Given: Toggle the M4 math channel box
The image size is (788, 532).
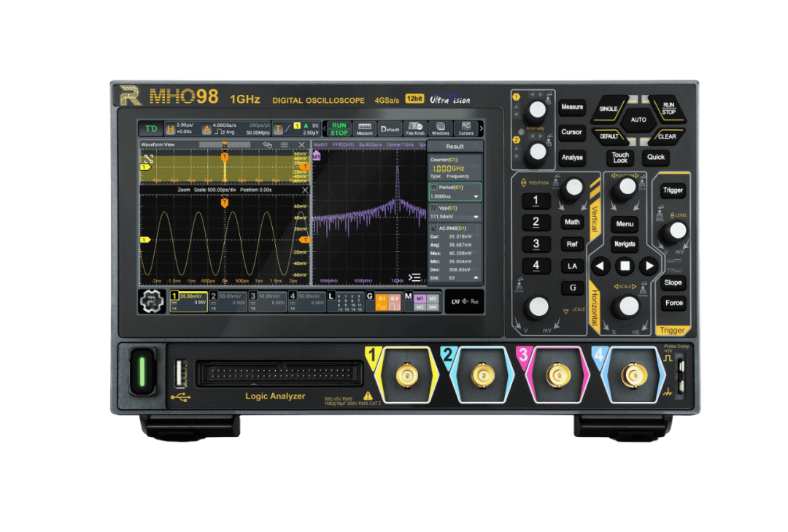Looking at the screenshot, I should [433, 307].
